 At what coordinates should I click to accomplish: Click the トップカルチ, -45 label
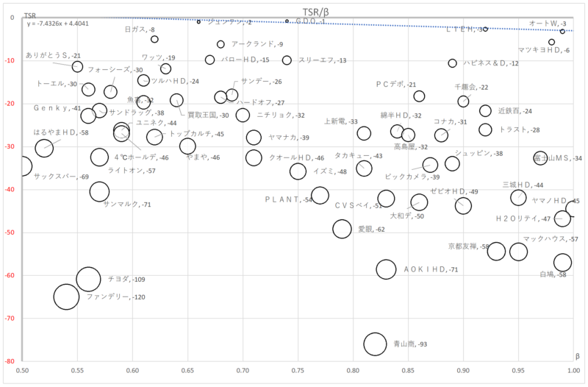(x=196, y=135)
